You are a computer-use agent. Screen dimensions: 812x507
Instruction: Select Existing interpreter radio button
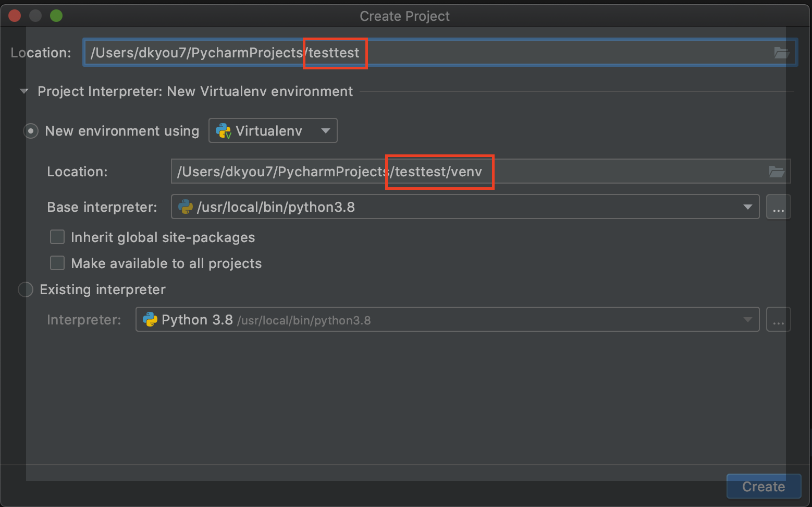[x=26, y=289]
